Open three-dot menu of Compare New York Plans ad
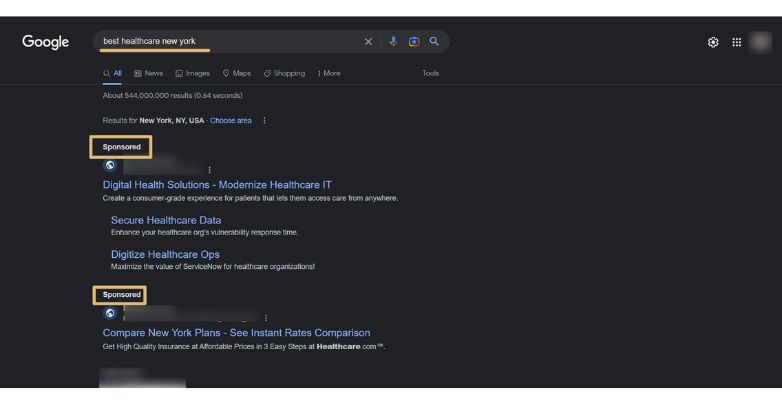Screen dimensions: 782x410 click(266, 318)
